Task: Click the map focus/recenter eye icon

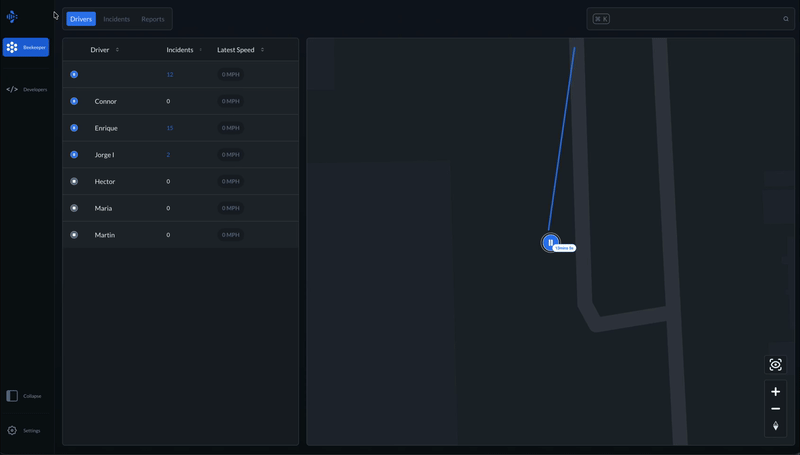Action: [775, 365]
